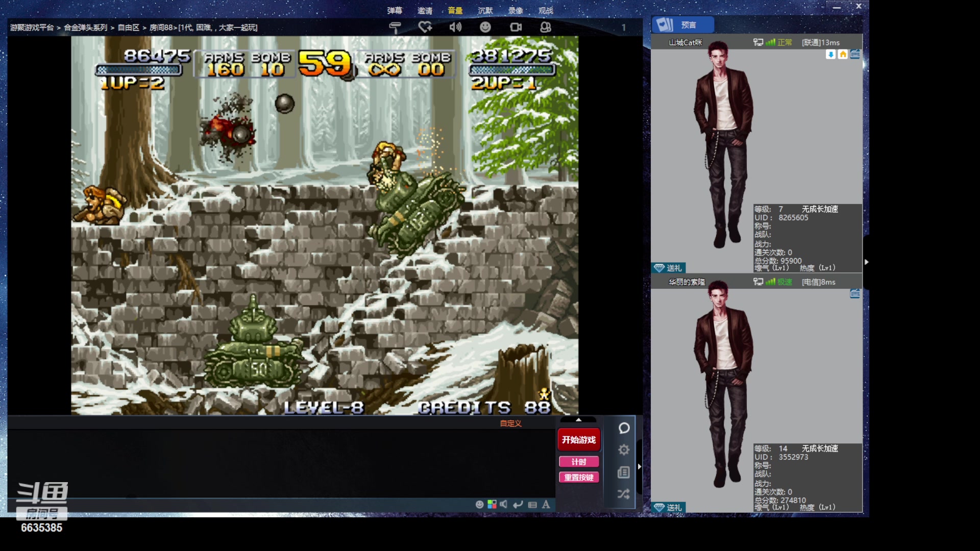Click the shuffle arrows icon

[624, 494]
